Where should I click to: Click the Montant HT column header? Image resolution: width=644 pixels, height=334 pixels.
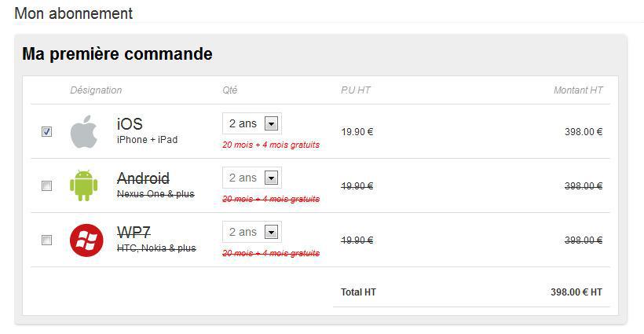coord(577,90)
